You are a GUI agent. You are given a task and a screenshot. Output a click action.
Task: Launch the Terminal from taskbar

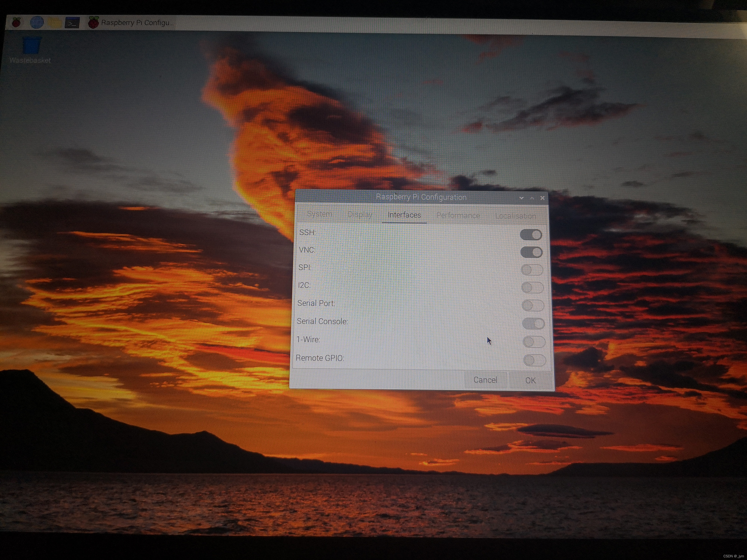pyautogui.click(x=72, y=23)
